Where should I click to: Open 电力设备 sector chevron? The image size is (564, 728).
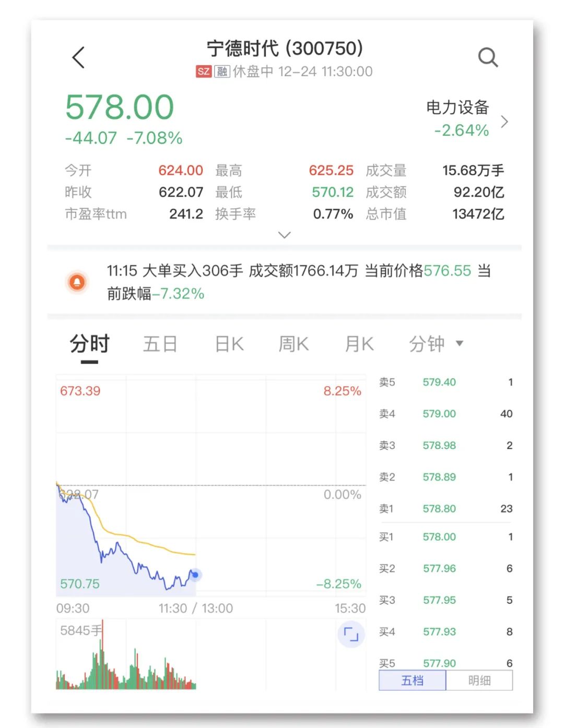pyautogui.click(x=504, y=122)
